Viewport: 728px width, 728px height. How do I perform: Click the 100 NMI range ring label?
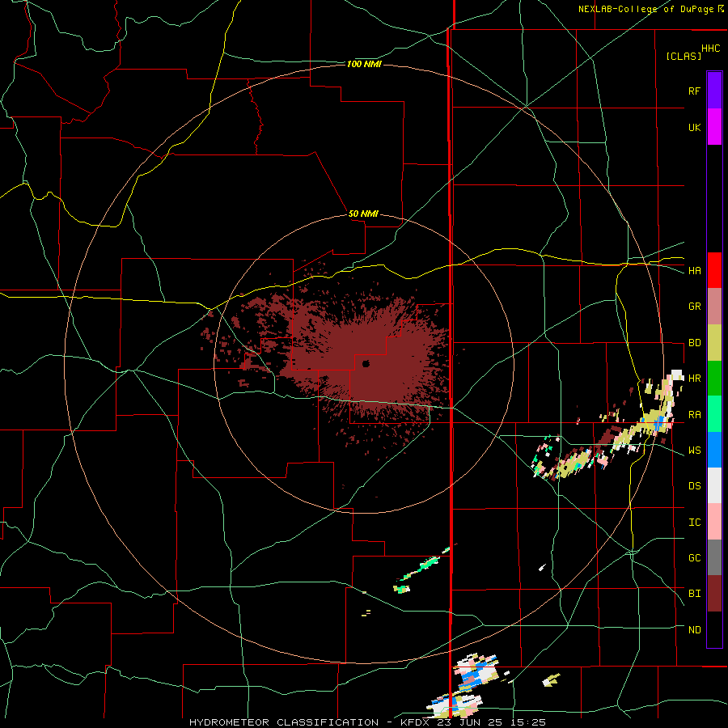coord(364,64)
